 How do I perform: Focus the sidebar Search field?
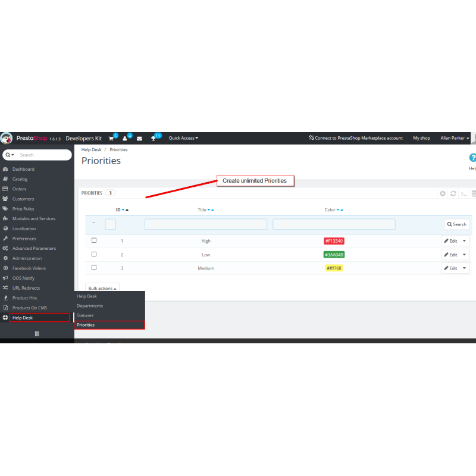(44, 155)
